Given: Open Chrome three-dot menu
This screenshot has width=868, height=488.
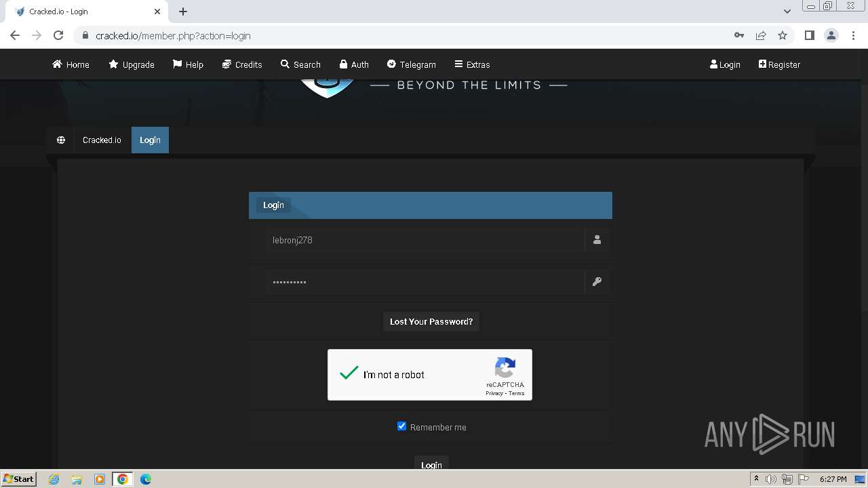Looking at the screenshot, I should (x=853, y=35).
